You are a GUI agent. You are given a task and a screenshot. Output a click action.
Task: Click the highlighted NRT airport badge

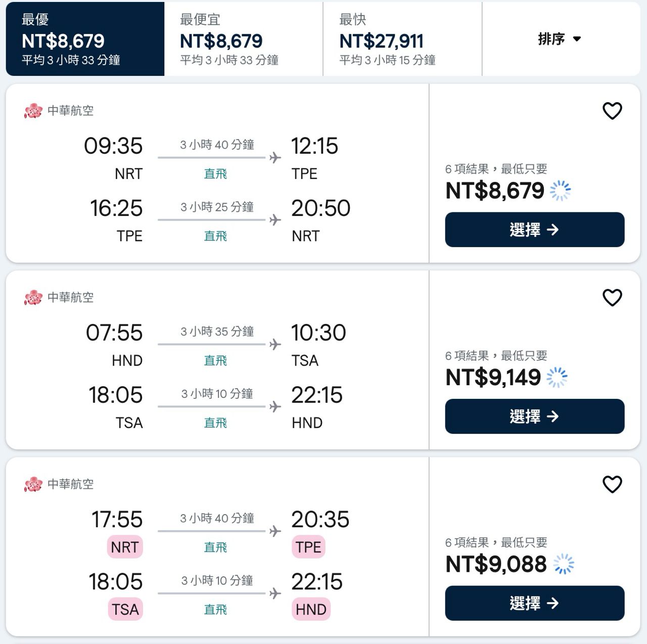[x=125, y=547]
